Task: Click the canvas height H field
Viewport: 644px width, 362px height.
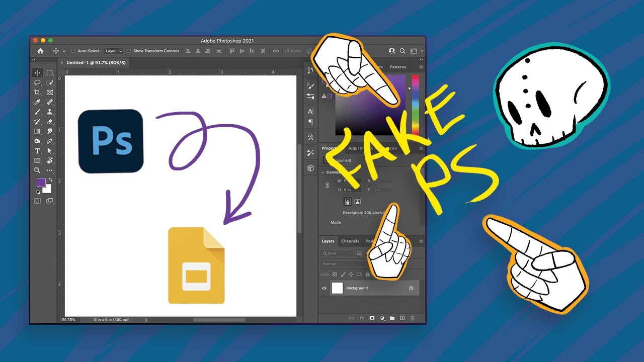Action: coord(352,190)
